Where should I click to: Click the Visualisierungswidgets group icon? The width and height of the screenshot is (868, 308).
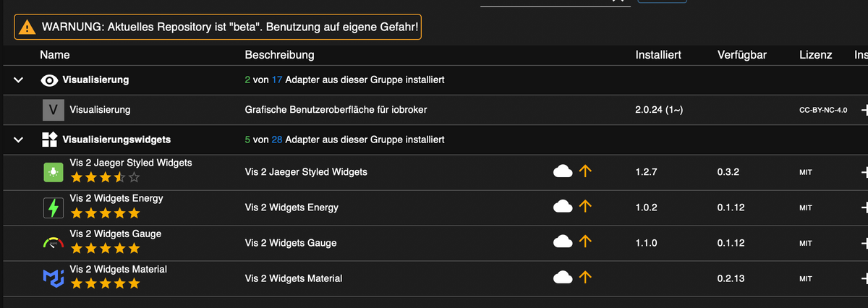click(x=49, y=139)
